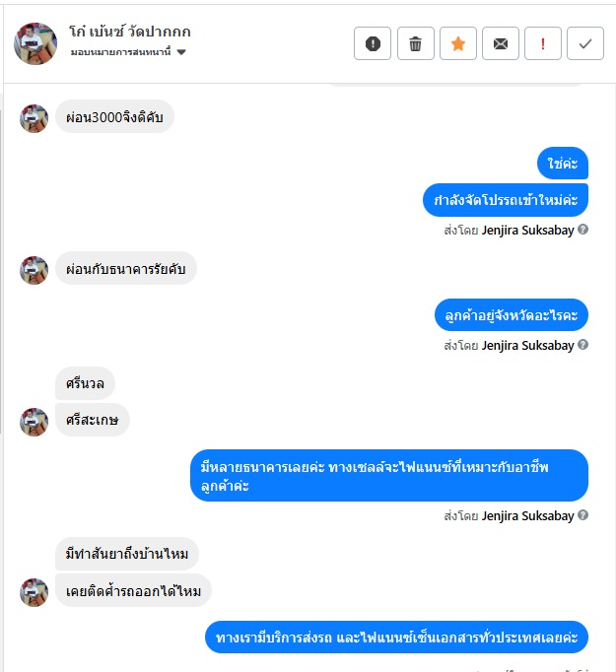Click customer avatar beside ผ่อน3000จิงดิคับ
This screenshot has width=616, height=672.
(34, 118)
